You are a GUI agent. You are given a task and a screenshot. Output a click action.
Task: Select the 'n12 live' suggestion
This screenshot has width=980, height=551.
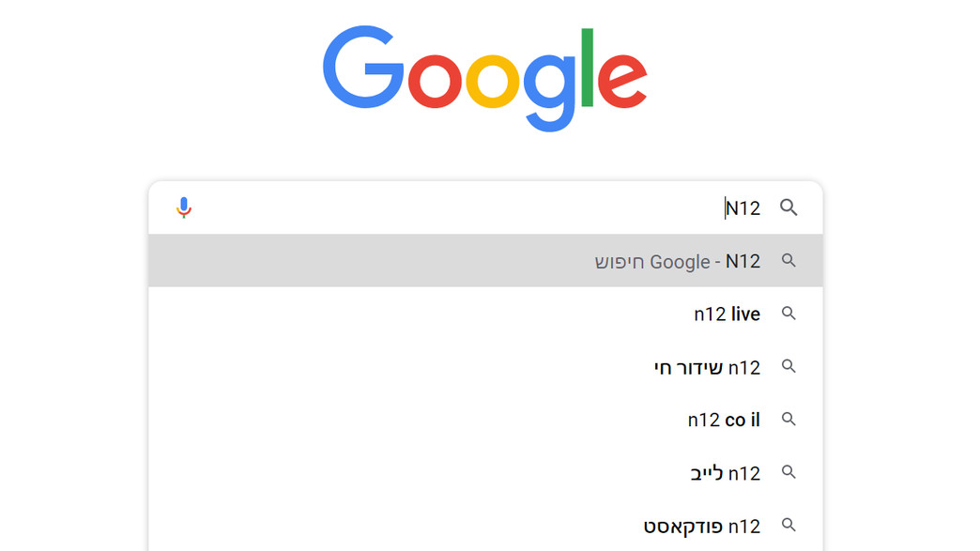point(726,314)
